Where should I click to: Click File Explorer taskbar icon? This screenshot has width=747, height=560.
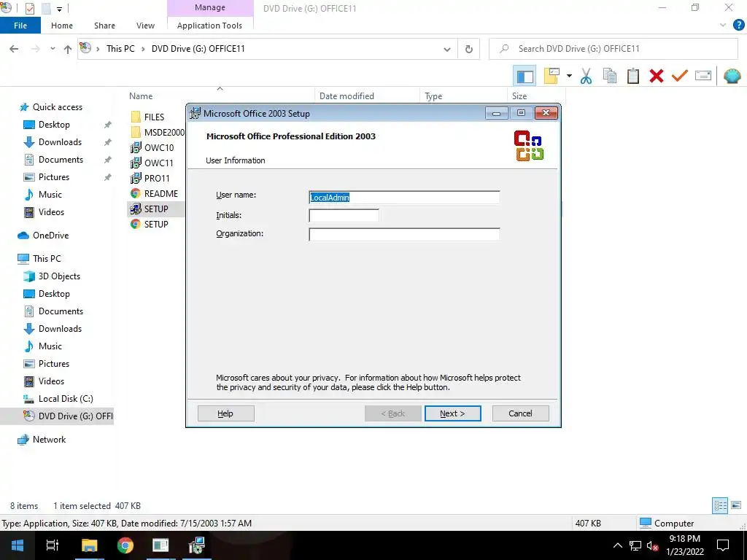(x=89, y=545)
